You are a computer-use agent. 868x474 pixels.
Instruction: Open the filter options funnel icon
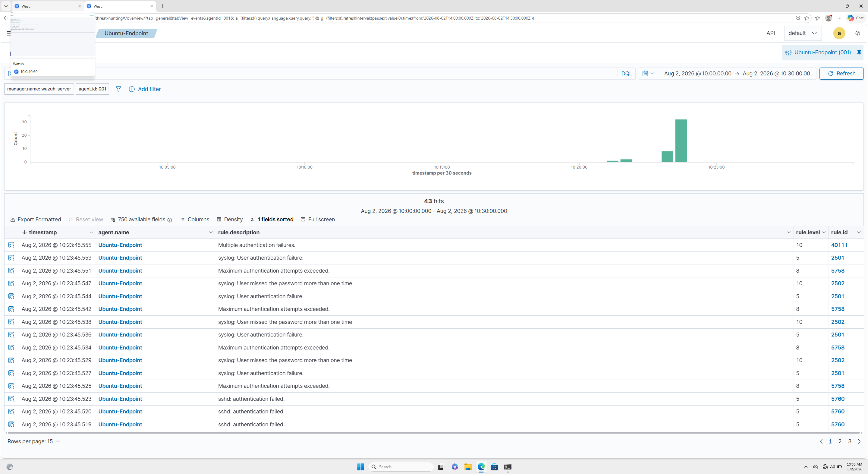click(118, 89)
